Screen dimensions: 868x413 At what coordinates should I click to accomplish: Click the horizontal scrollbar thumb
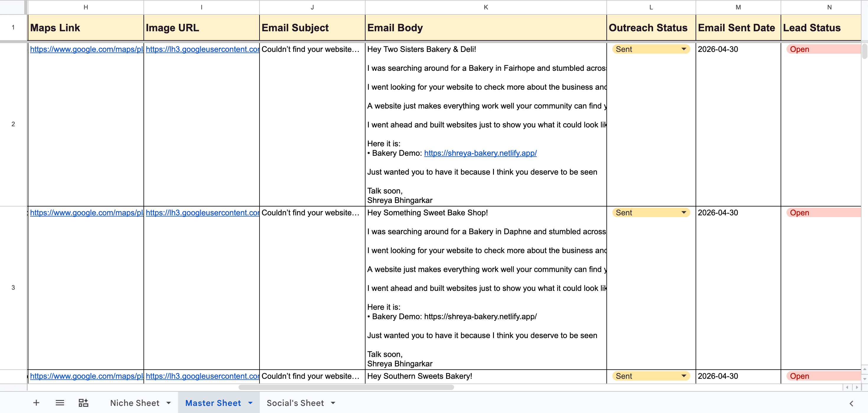pyautogui.click(x=346, y=387)
